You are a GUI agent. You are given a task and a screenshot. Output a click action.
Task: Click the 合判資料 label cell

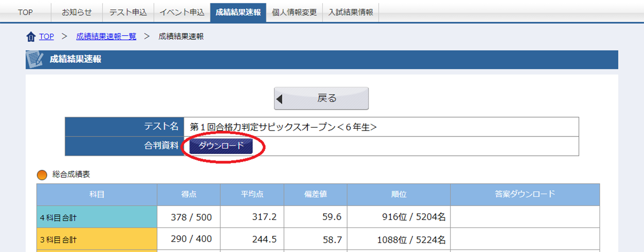[x=124, y=146]
